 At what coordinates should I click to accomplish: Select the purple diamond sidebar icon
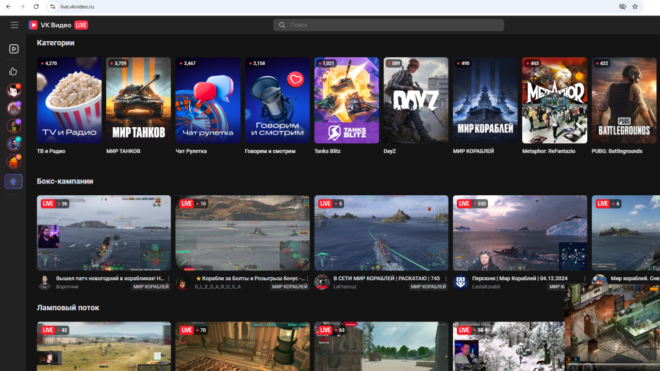tap(13, 181)
